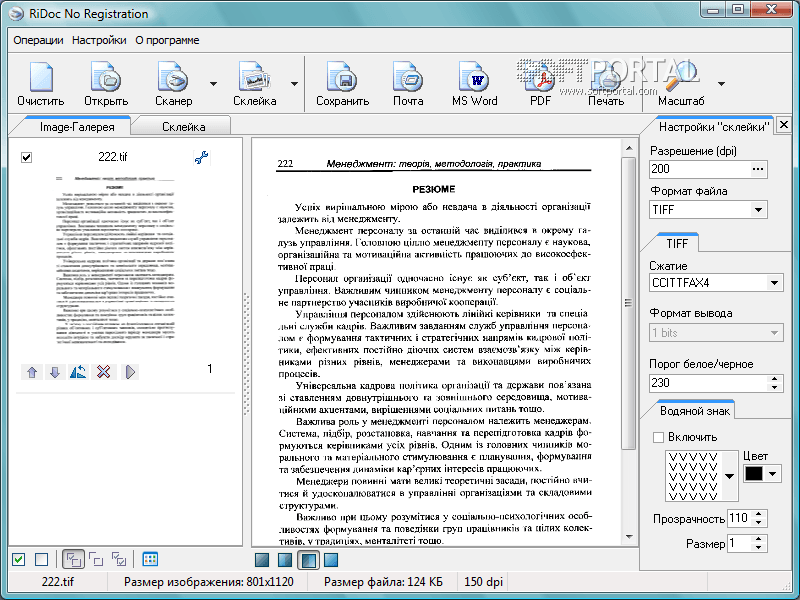Export to MS Word icon
The height and width of the screenshot is (600, 800).
pyautogui.click(x=474, y=84)
